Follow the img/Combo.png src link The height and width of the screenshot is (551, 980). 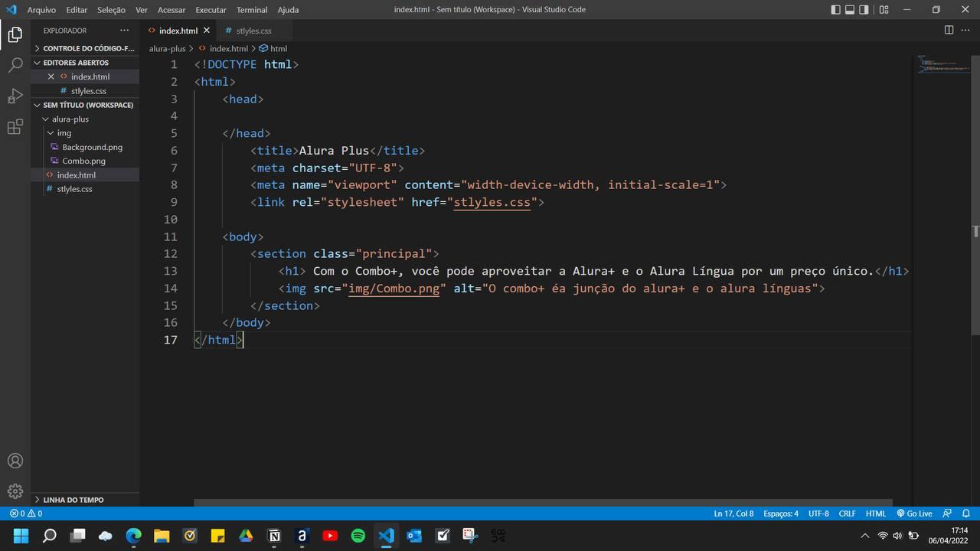coord(394,289)
